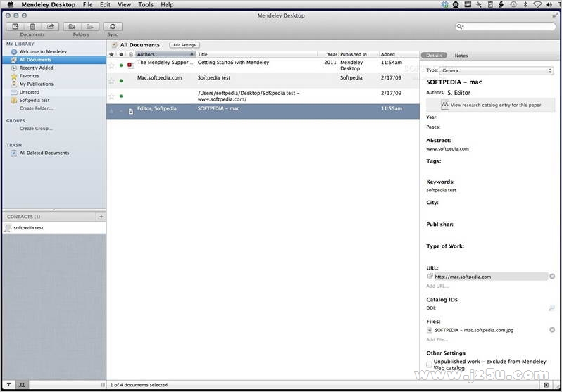Viewport: 562px width, 392px height.
Task: Click the plus button to add contact
Action: click(101, 217)
